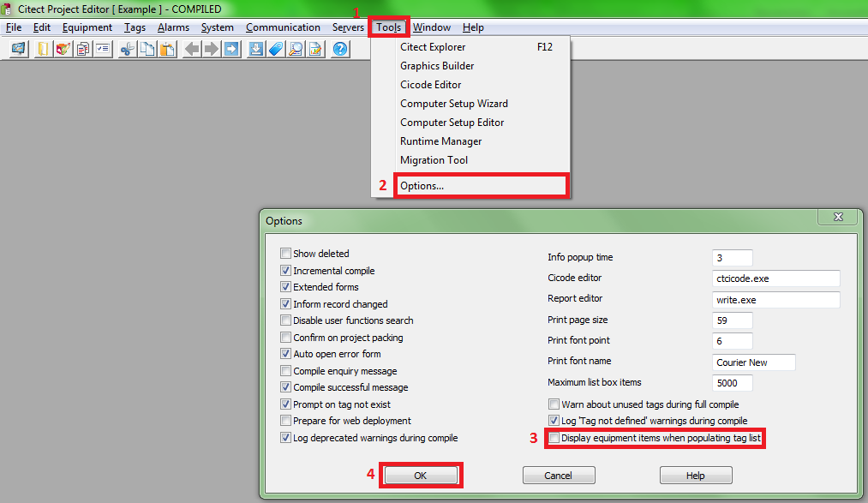
Task: Click the blue tag icon
Action: (x=276, y=49)
